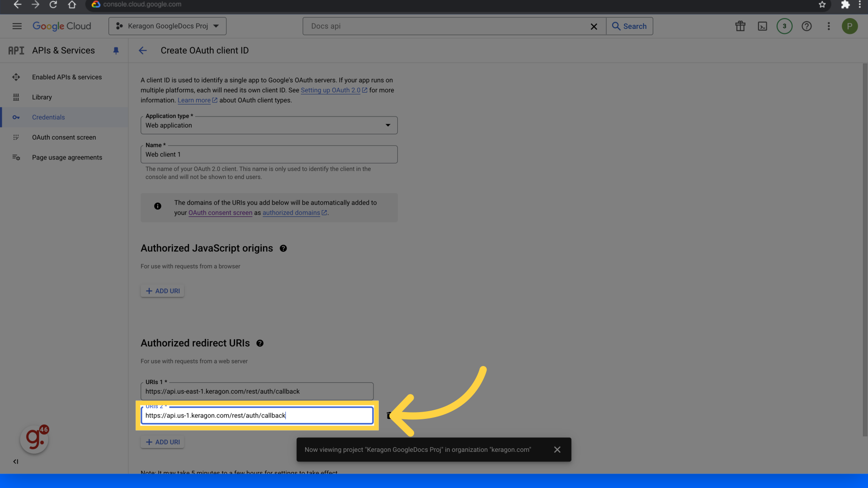
Task: Open notifications badge showing 3
Action: 784,26
